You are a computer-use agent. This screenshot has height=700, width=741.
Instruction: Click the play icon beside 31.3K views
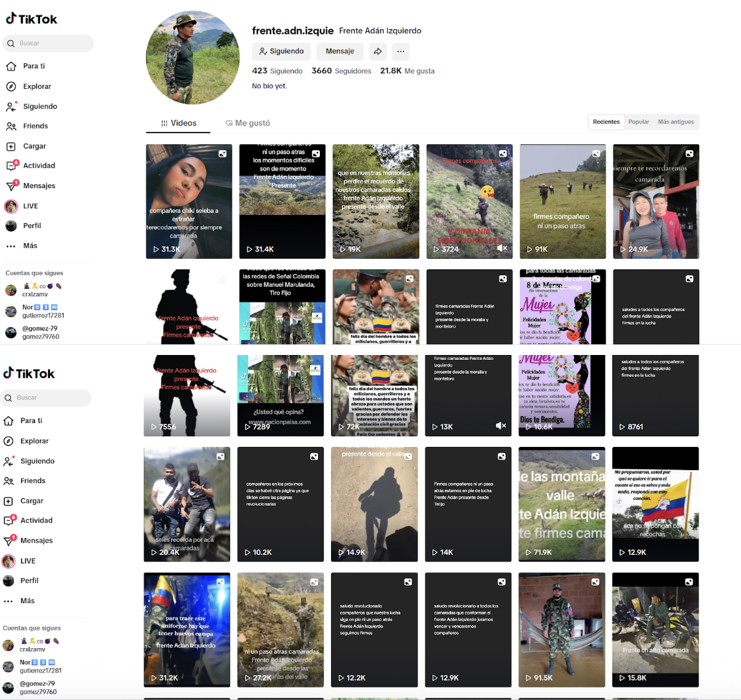156,249
